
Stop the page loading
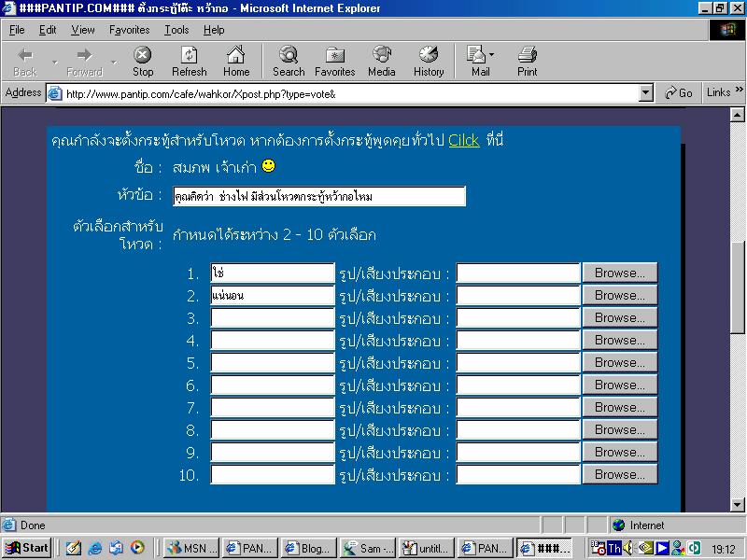point(143,62)
